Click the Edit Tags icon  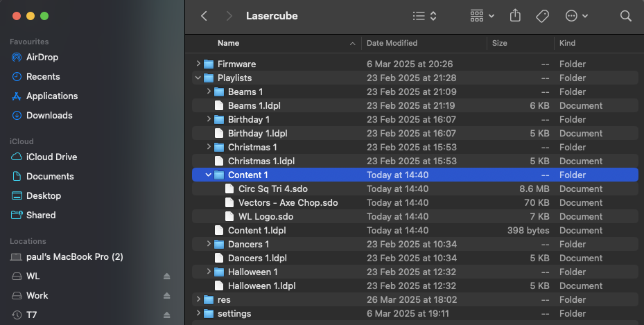click(x=543, y=16)
